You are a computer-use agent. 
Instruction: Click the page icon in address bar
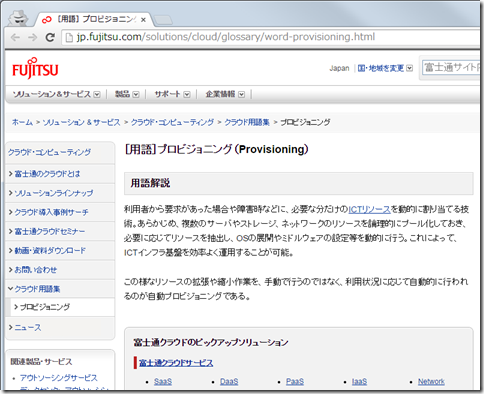69,37
